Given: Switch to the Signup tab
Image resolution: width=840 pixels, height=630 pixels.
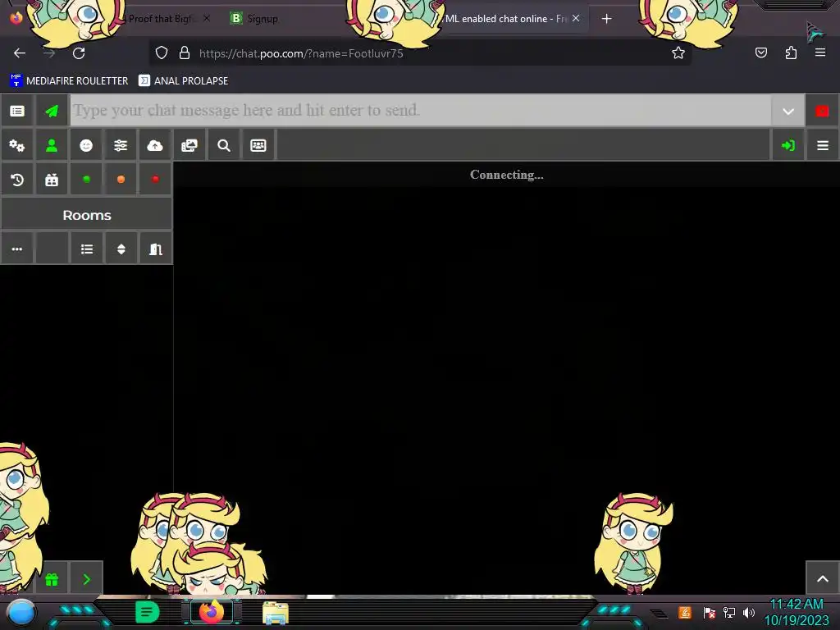Looking at the screenshot, I should 262,19.
